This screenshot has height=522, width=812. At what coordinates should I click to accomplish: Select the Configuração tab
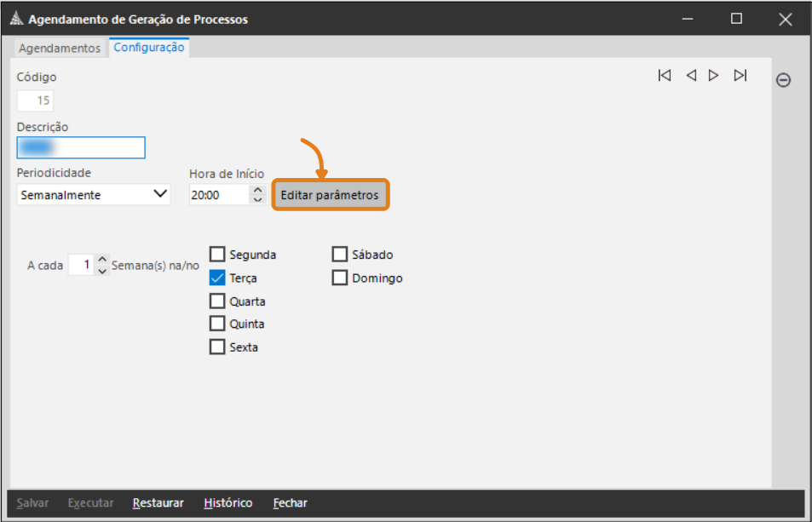(x=149, y=48)
